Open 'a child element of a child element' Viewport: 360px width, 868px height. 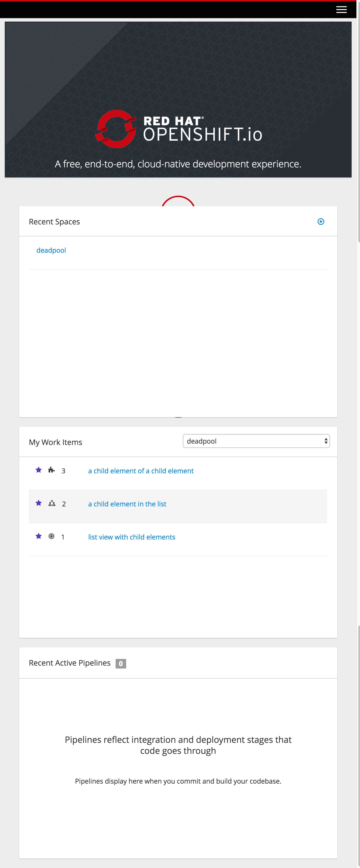click(x=141, y=471)
